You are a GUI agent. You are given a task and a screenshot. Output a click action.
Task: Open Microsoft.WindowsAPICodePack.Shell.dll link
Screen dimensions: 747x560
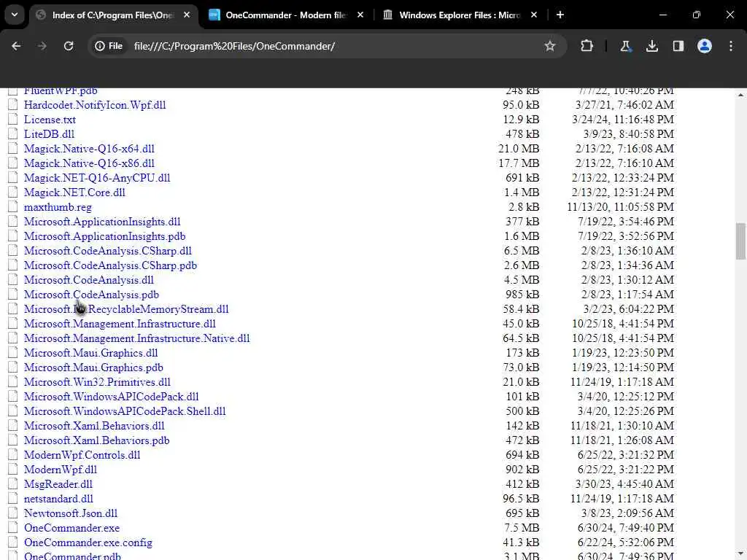(x=125, y=411)
